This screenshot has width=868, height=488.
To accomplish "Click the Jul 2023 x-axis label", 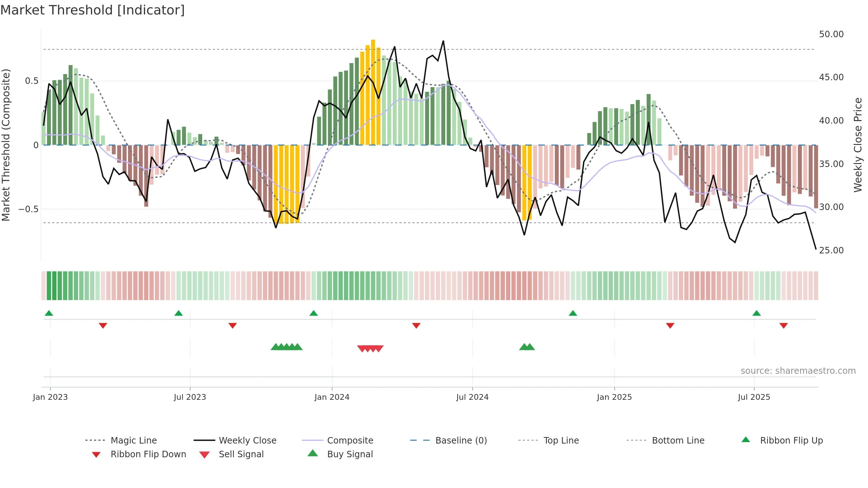I will coord(190,397).
